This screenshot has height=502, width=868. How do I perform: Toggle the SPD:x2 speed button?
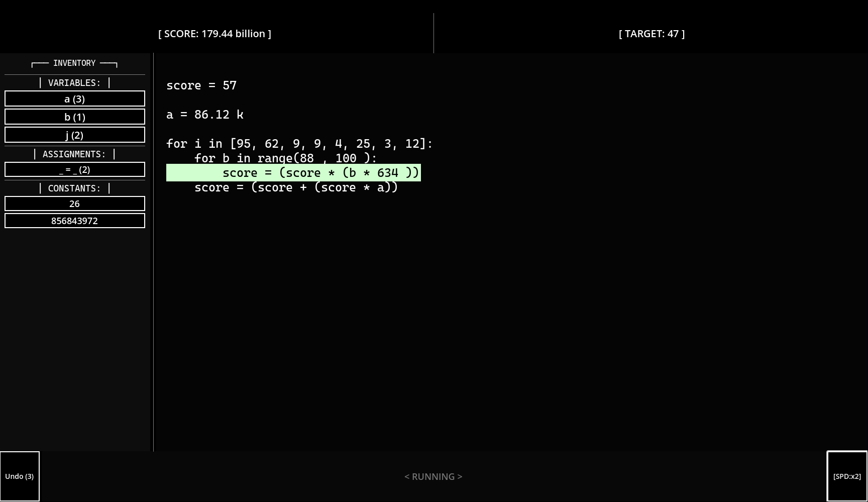click(x=847, y=476)
